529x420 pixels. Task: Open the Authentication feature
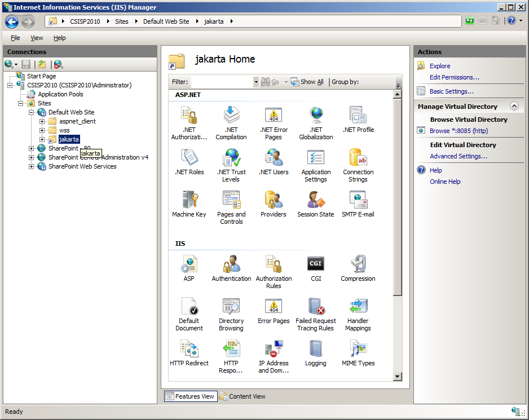point(231,268)
